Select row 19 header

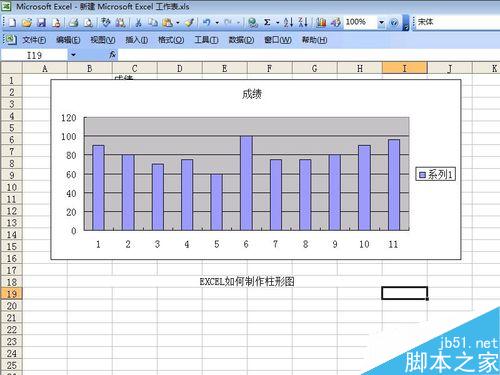11,294
